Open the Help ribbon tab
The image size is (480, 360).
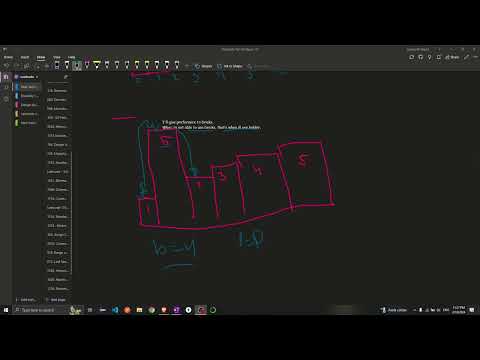click(71, 57)
